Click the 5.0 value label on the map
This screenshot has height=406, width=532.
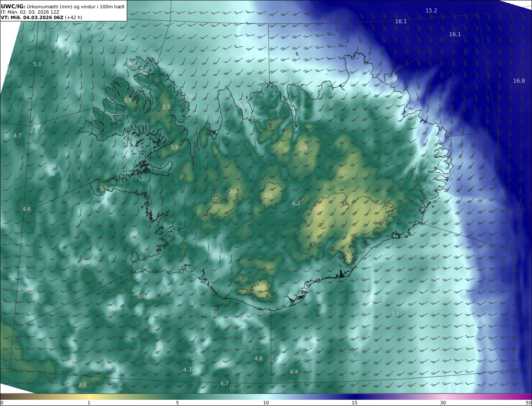pyautogui.click(x=37, y=64)
